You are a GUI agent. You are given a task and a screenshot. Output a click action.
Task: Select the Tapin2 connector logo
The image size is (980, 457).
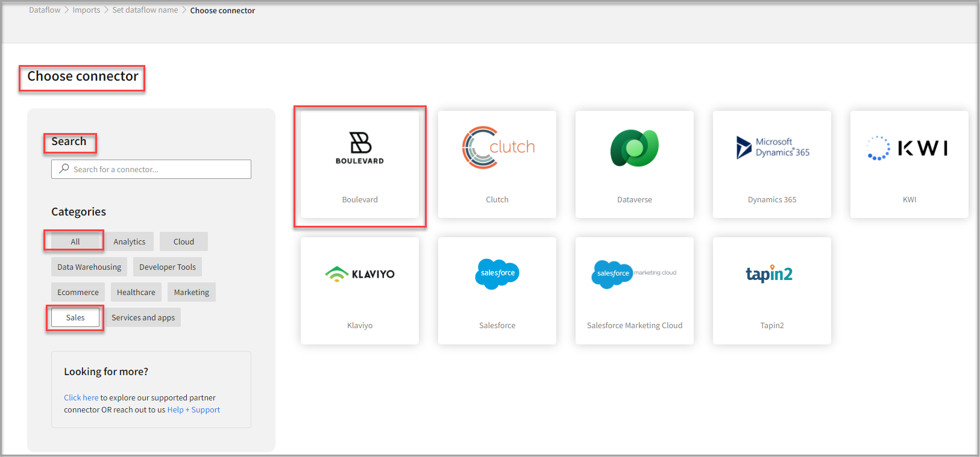pos(769,274)
